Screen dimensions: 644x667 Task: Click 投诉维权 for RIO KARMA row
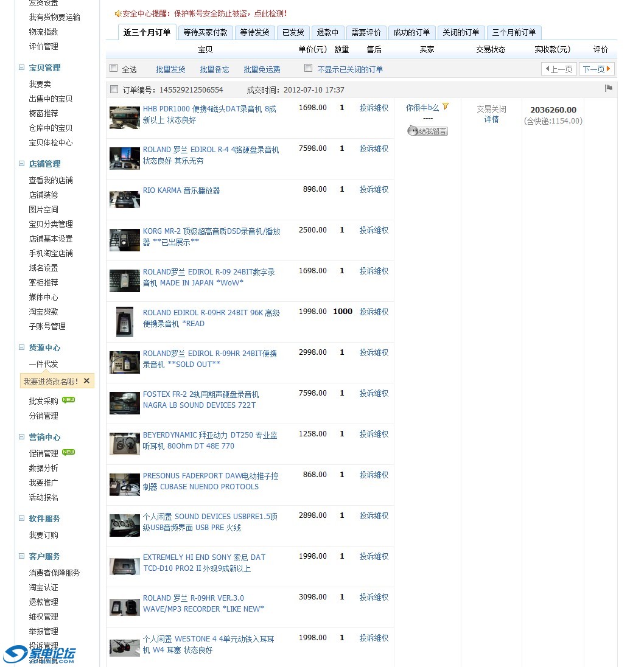click(374, 189)
